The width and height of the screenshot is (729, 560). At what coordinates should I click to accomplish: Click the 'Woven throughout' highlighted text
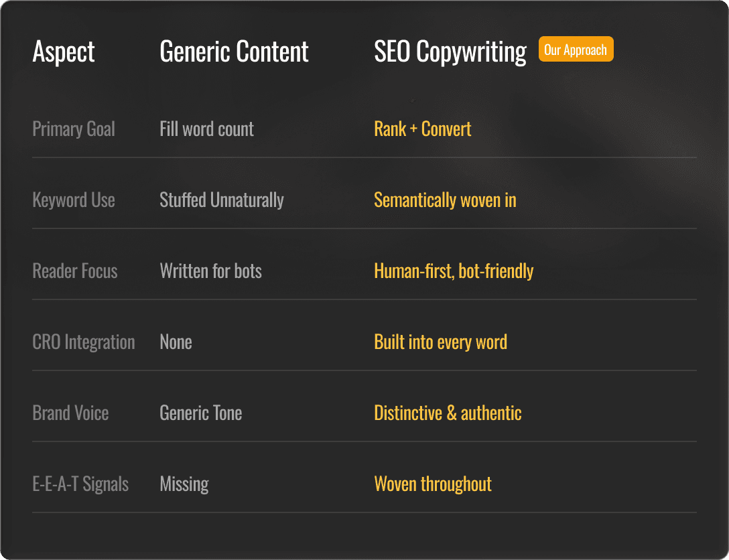pos(433,484)
